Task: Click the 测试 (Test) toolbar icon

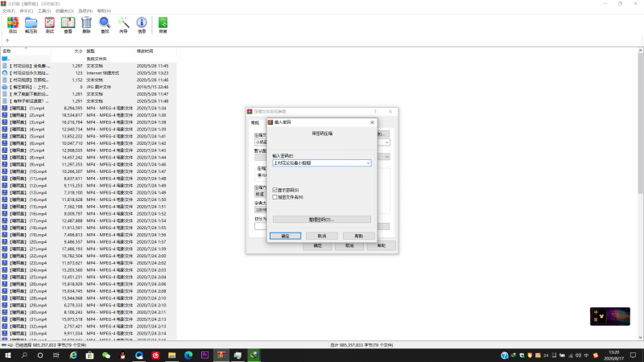Action: pos(50,24)
